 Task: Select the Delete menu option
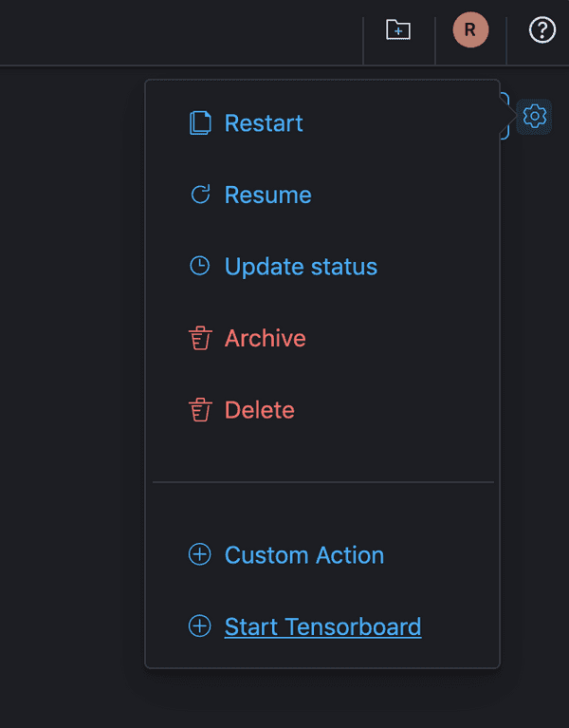(259, 410)
